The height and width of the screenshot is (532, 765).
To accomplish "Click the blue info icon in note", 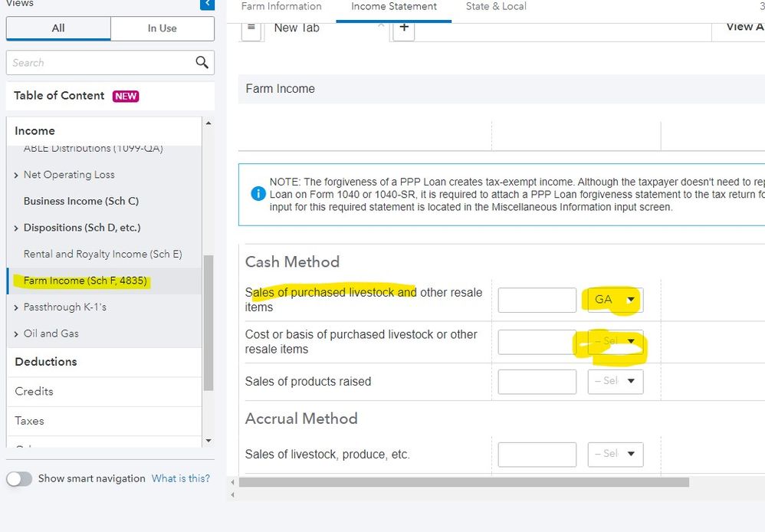I will (x=258, y=194).
